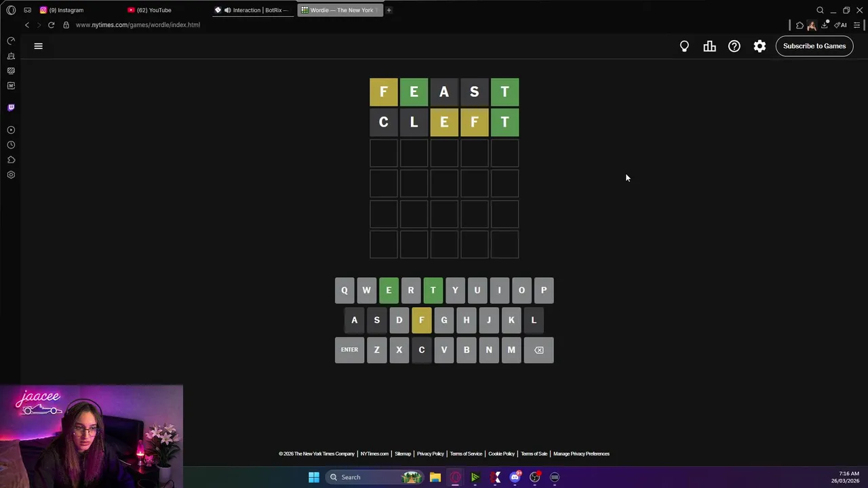Open the New York Times Company link

pos(317,454)
